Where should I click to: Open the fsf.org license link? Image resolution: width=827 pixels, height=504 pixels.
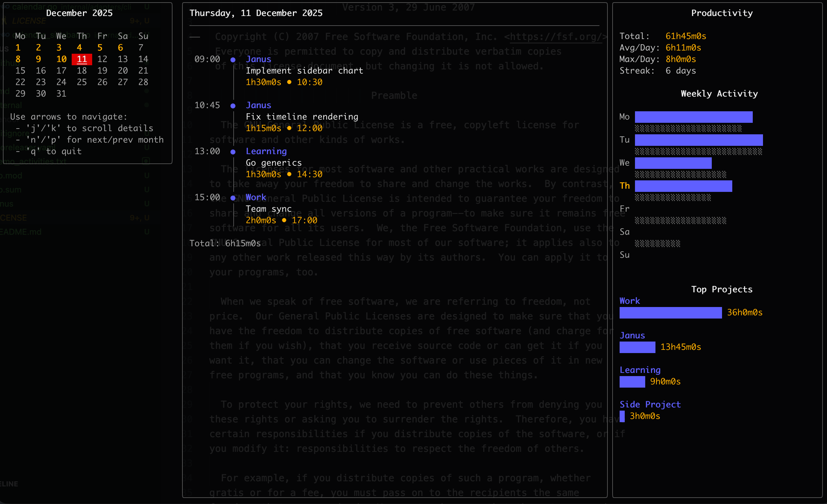point(556,37)
